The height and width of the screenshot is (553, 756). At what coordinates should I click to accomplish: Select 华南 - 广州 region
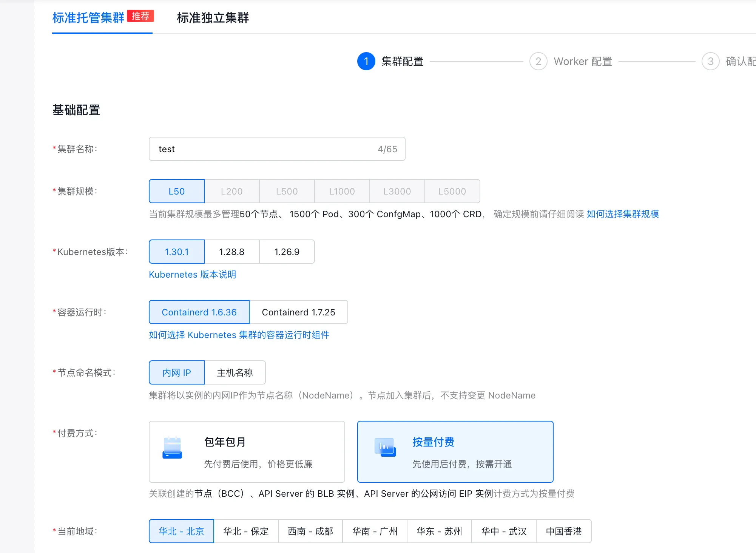375,531
